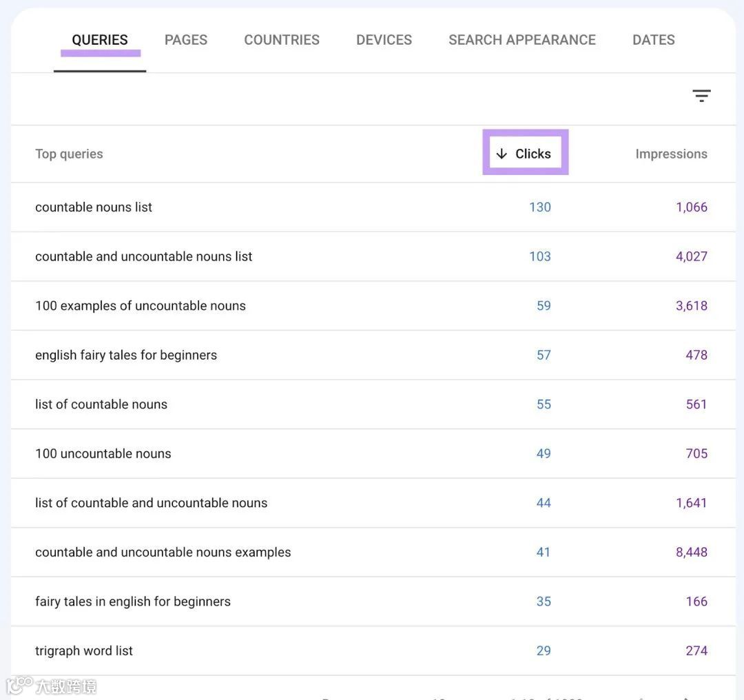
Task: Go to the Search Appearance tab
Action: (522, 40)
